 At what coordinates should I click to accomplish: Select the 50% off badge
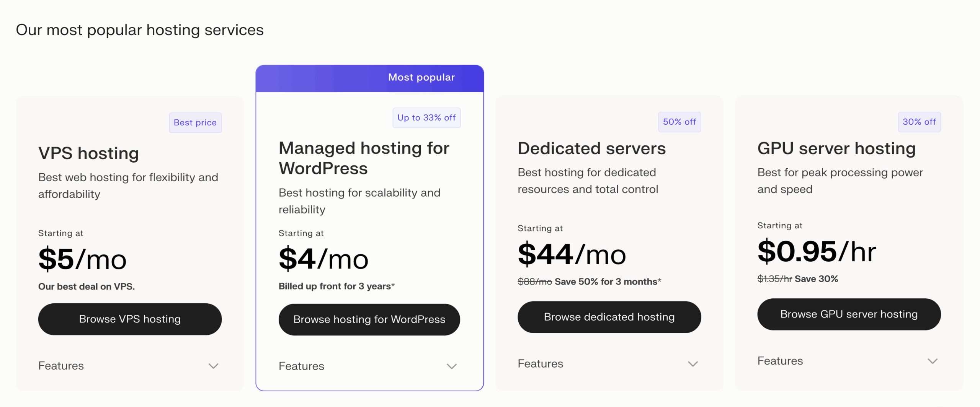(x=679, y=122)
